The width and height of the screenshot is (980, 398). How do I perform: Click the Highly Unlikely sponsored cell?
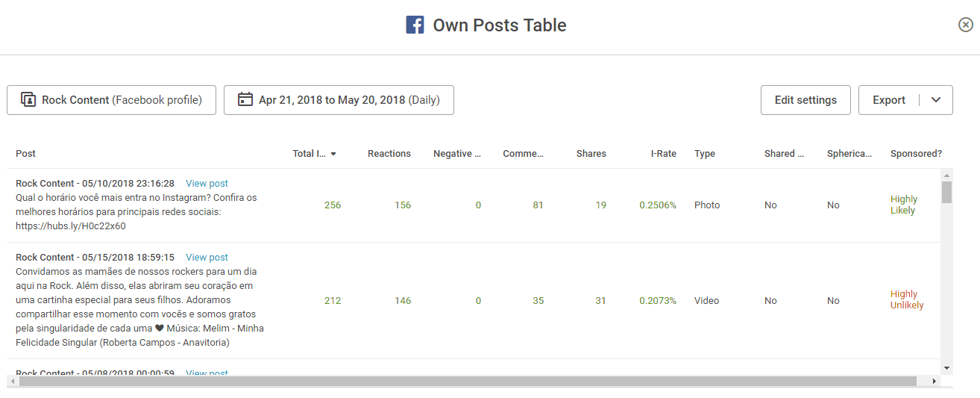pyautogui.click(x=907, y=299)
